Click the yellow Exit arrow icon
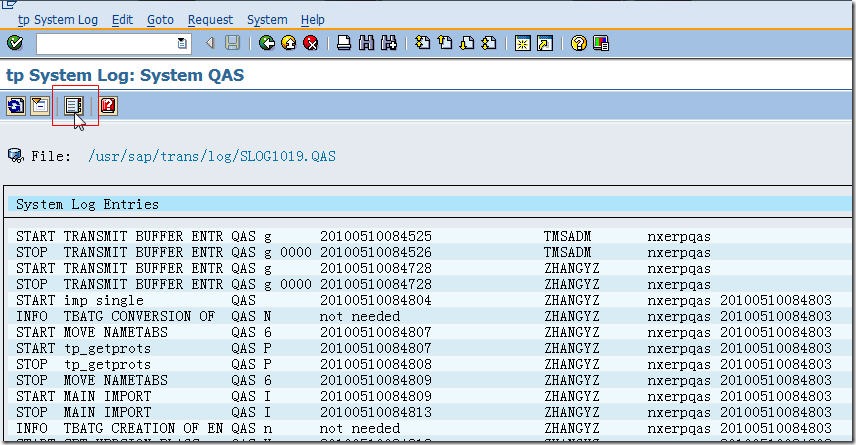This screenshot has height=445, width=856. (288, 43)
